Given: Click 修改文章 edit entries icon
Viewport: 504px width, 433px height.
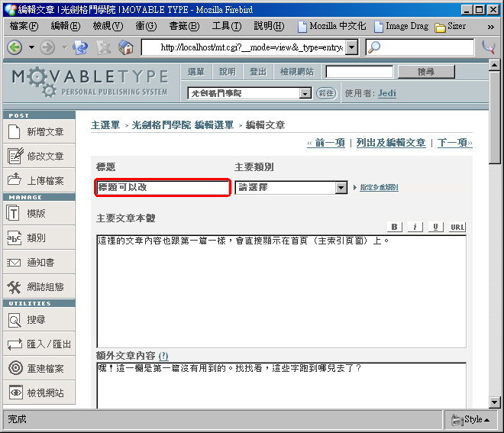Looking at the screenshot, I should tap(15, 156).
